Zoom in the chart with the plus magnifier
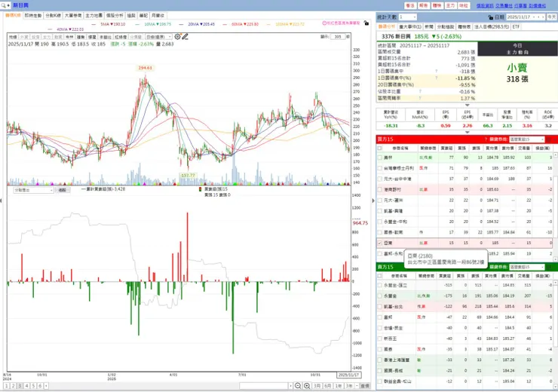Viewport: 558px width, 392px height. tap(307, 386)
